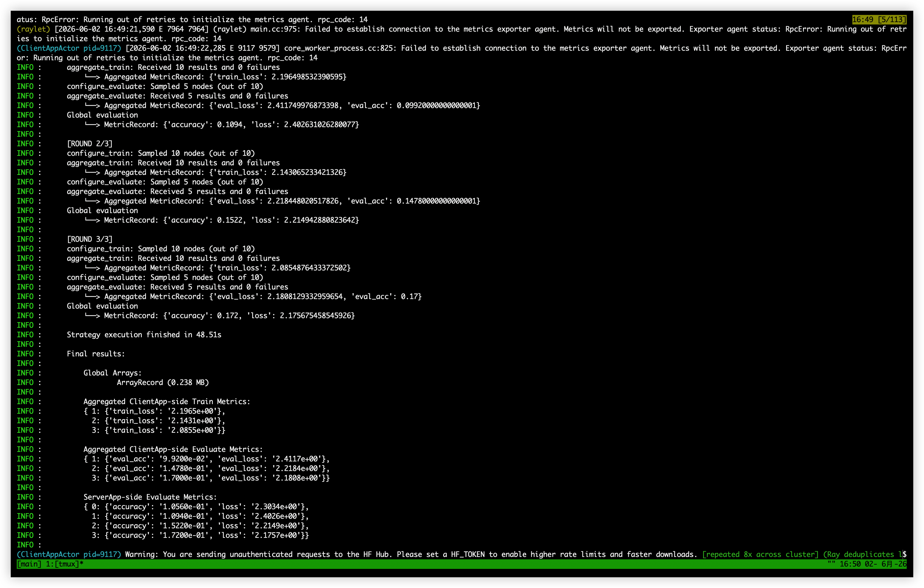The width and height of the screenshot is (924, 588).
Task: Select the [main] session name in status bar
Action: coord(29,564)
